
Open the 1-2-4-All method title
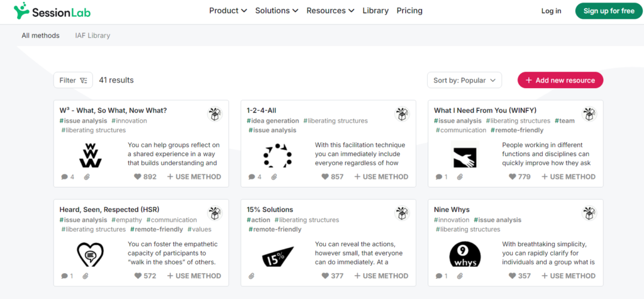coord(261,110)
